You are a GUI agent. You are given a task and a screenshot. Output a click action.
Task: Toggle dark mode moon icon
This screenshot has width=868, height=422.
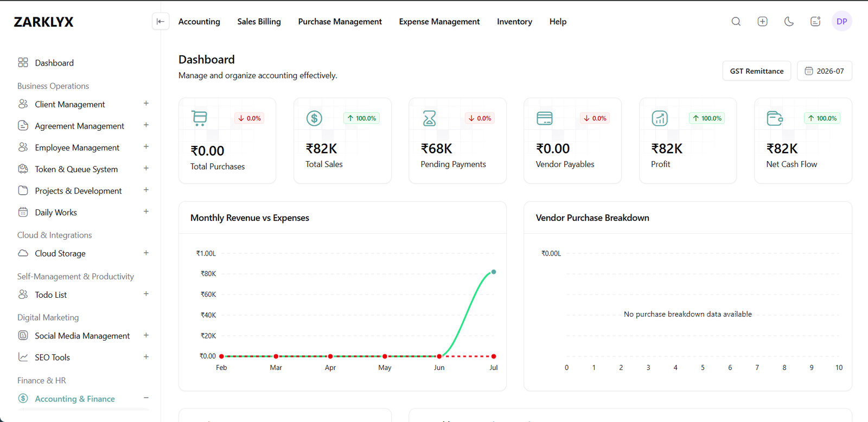[789, 22]
